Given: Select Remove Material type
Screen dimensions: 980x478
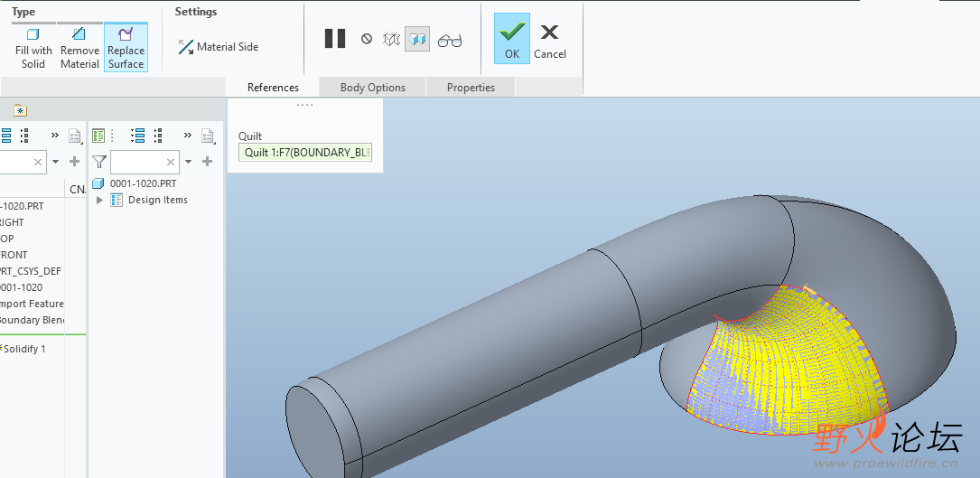Looking at the screenshot, I should coord(79,48).
